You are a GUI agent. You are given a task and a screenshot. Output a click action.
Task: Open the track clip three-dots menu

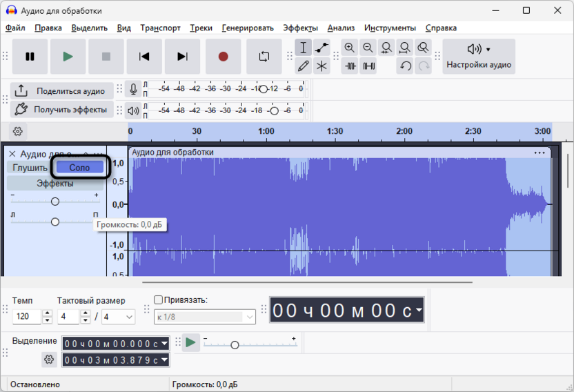(540, 153)
